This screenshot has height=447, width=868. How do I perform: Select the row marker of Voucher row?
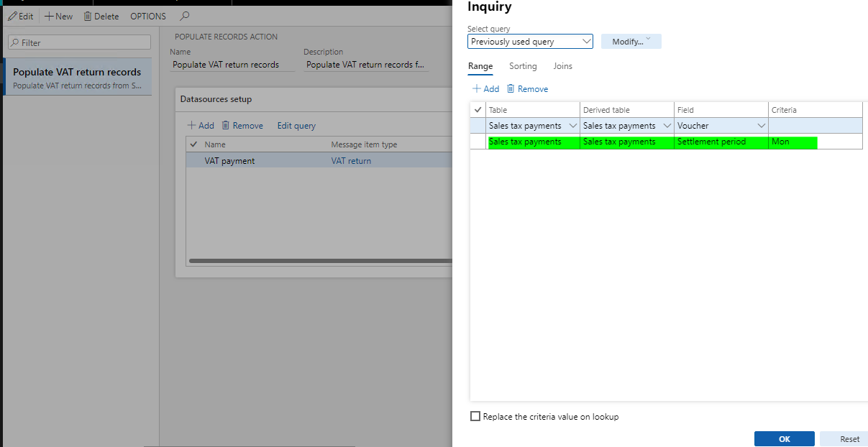tap(478, 126)
